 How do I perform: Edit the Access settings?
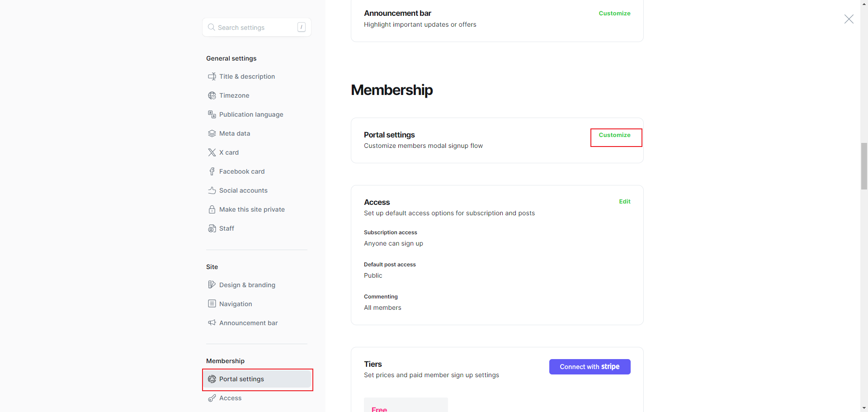(624, 202)
